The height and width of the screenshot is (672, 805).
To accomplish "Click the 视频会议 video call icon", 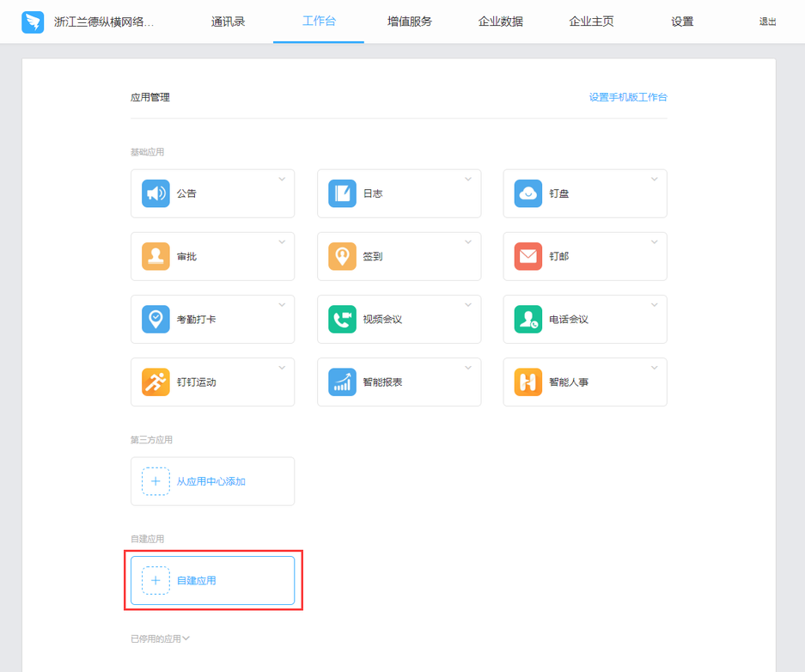I will click(x=342, y=319).
